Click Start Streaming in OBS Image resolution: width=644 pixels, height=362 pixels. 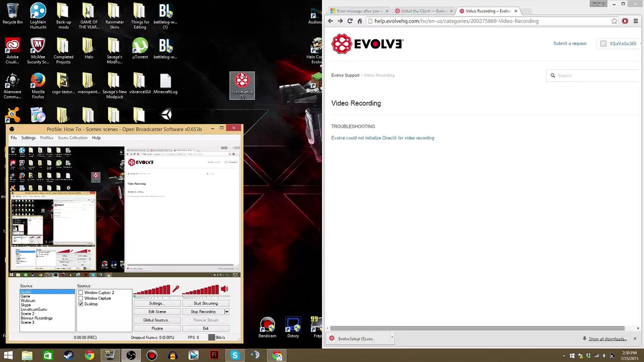[206, 303]
